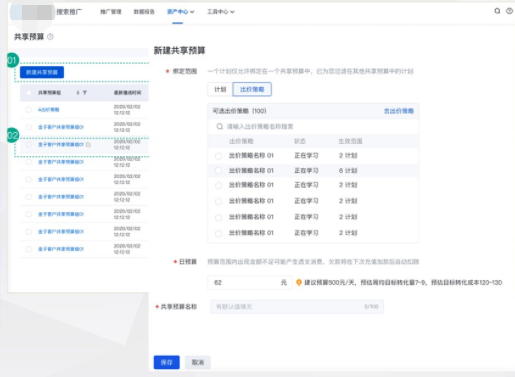Open 数据报告 in the top navigation
The width and height of the screenshot is (515, 377).
tap(144, 12)
